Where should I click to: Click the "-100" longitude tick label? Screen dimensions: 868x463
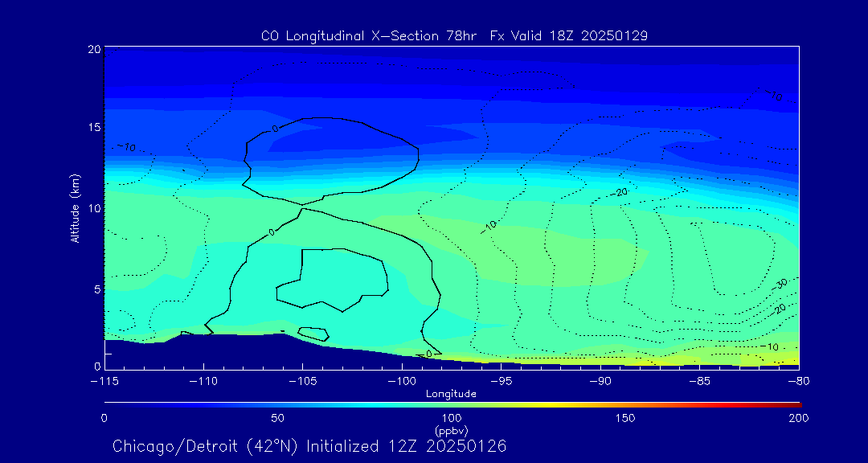[401, 380]
